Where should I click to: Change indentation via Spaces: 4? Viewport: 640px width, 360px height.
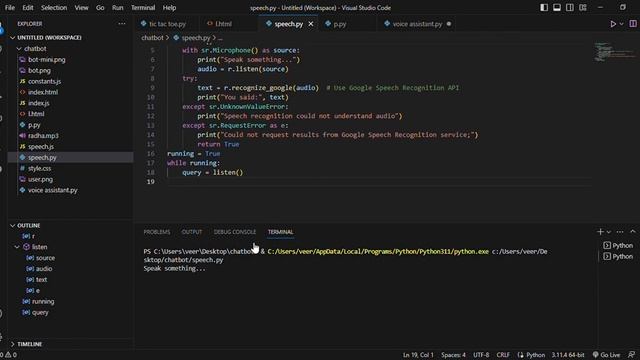pyautogui.click(x=453, y=355)
